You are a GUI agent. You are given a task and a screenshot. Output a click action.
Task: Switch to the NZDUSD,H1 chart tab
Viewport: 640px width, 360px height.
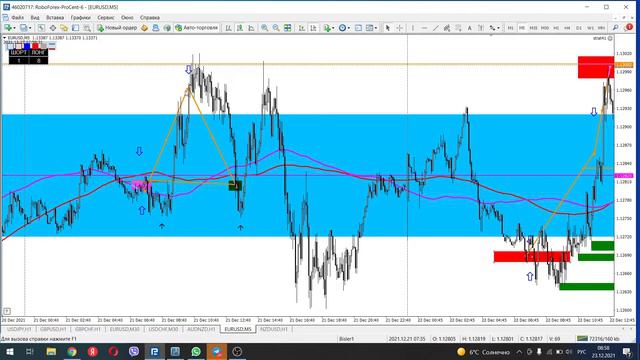[274, 329]
